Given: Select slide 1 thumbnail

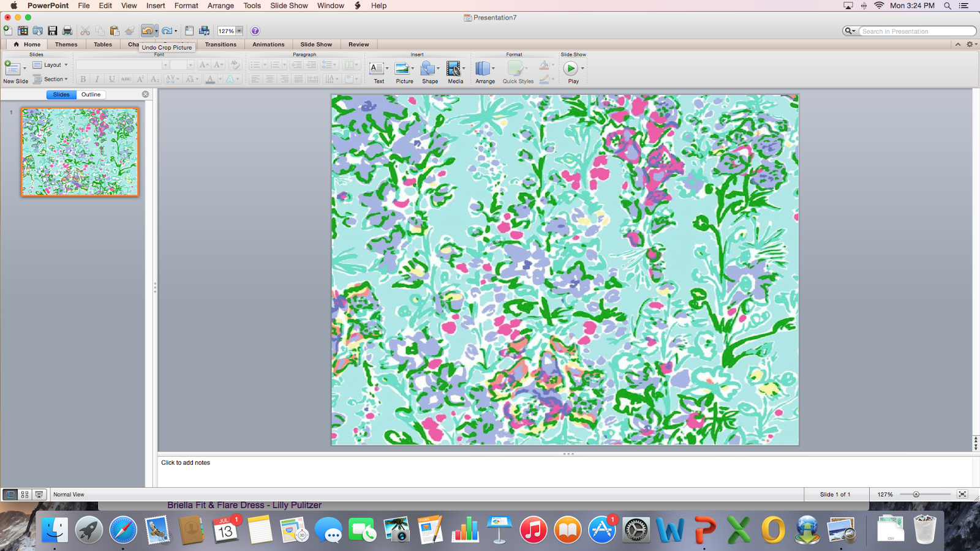Looking at the screenshot, I should 80,152.
